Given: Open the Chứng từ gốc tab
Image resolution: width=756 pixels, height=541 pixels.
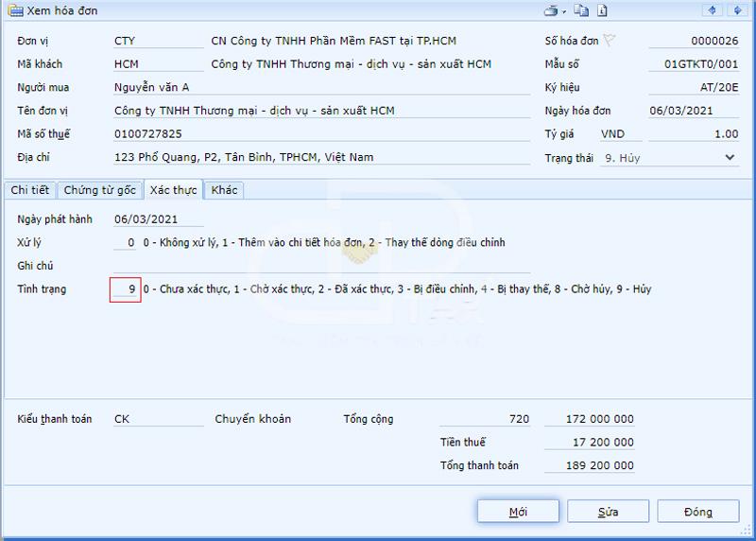Looking at the screenshot, I should click(x=100, y=190).
